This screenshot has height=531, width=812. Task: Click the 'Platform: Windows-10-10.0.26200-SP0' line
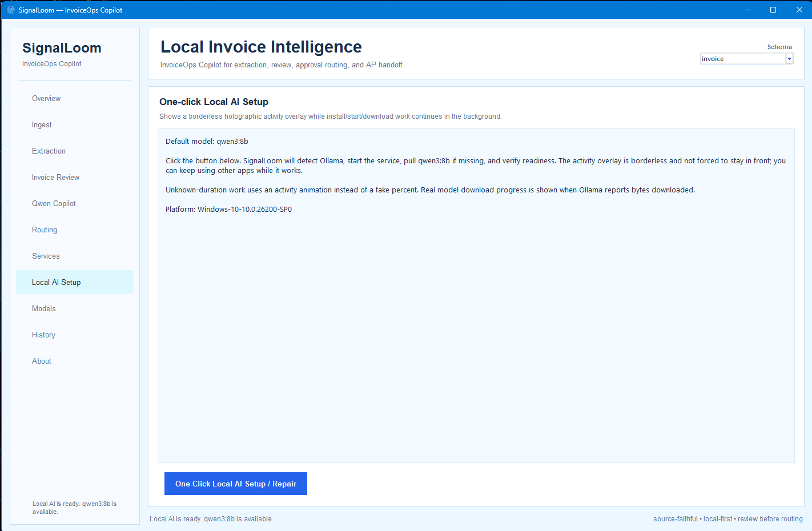228,209
